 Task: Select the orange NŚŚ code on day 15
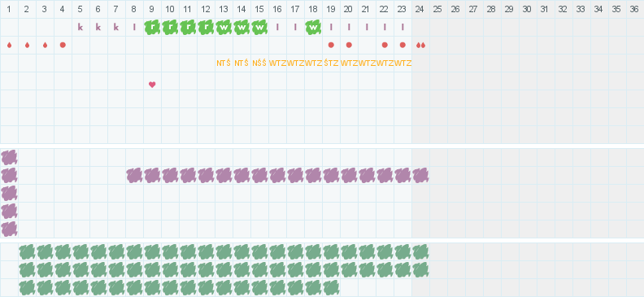click(259, 63)
